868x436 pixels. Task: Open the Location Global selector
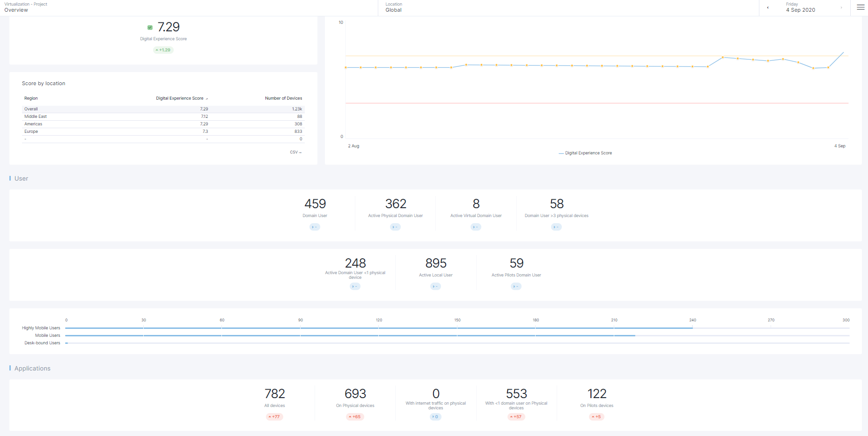click(x=394, y=7)
